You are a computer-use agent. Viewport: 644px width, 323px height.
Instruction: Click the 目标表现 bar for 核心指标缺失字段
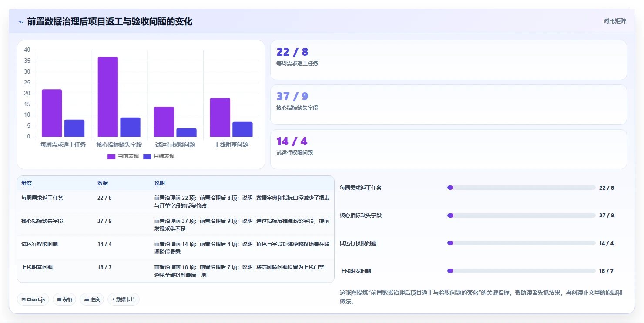click(x=131, y=127)
